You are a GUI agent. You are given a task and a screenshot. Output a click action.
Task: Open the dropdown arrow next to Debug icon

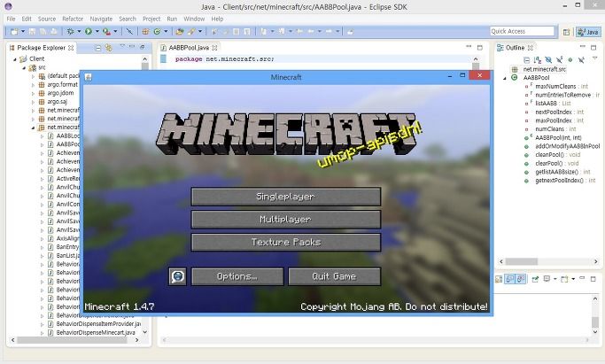79,32
